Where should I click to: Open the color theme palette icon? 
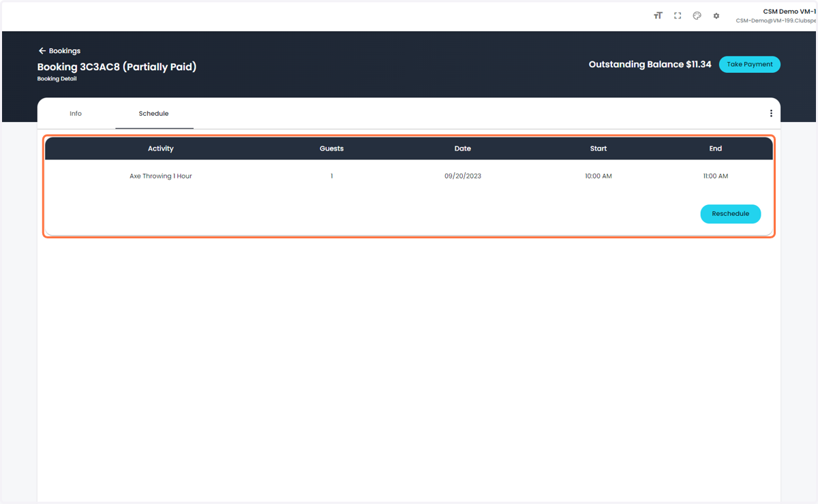[x=697, y=16]
